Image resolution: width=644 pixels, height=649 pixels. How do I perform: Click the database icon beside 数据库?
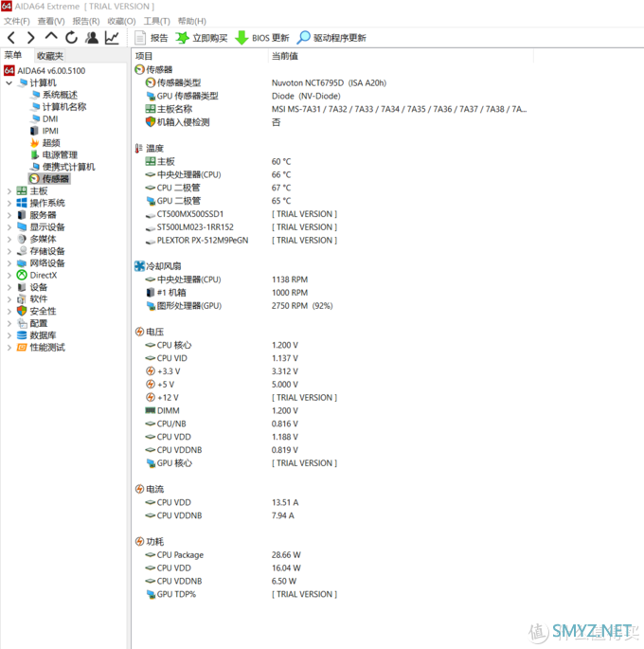[x=22, y=335]
